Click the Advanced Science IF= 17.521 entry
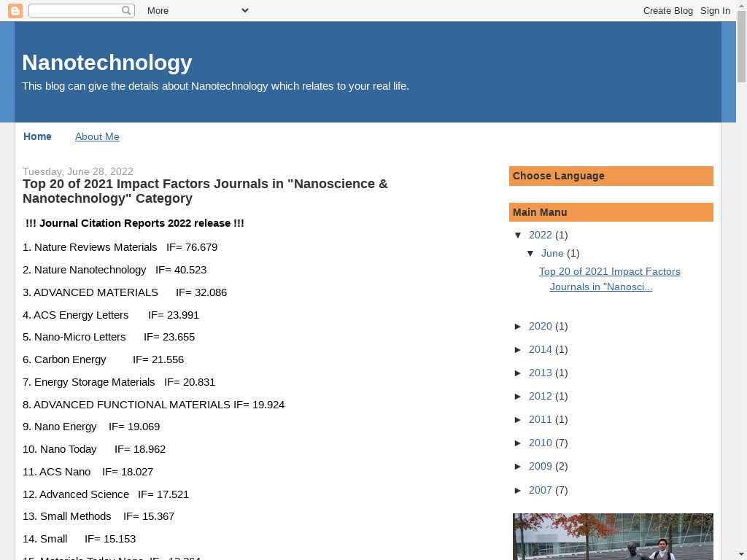 [x=106, y=494]
